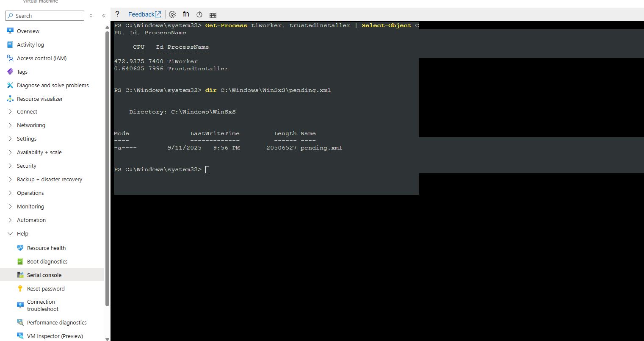Open the keyboard command grid icon

pos(213,15)
